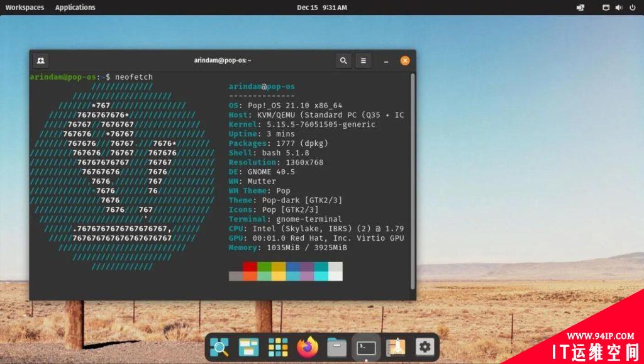Show the applications grid from the dock

coord(278,348)
